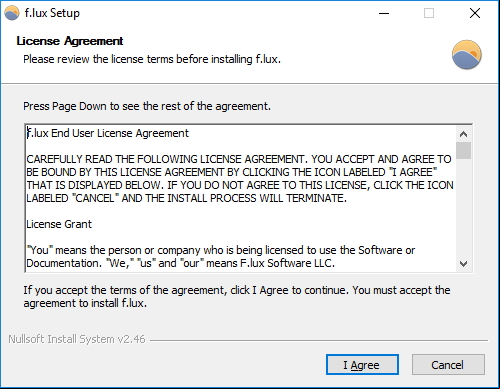500x389 pixels.
Task: Click the f.lux sunrise logo in header
Action: click(x=467, y=55)
